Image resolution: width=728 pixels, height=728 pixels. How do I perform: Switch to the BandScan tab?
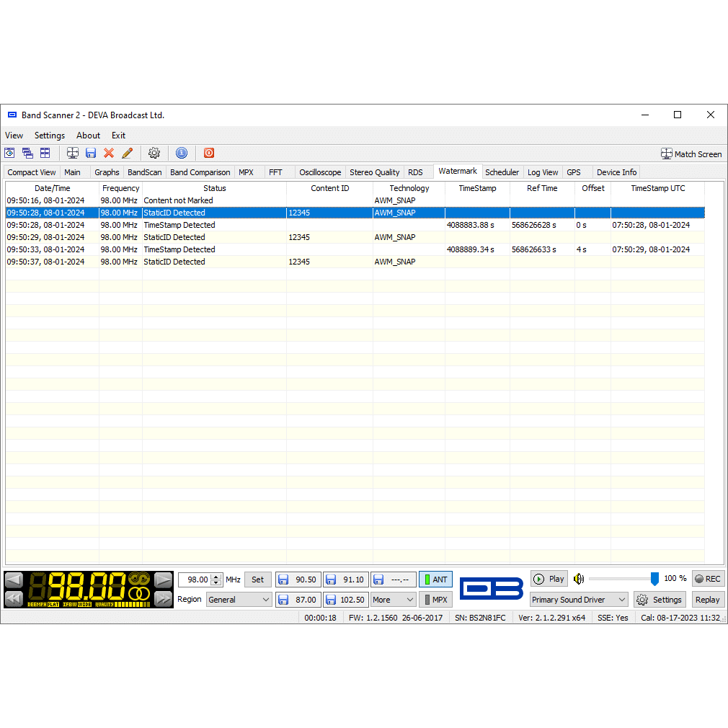point(145,172)
